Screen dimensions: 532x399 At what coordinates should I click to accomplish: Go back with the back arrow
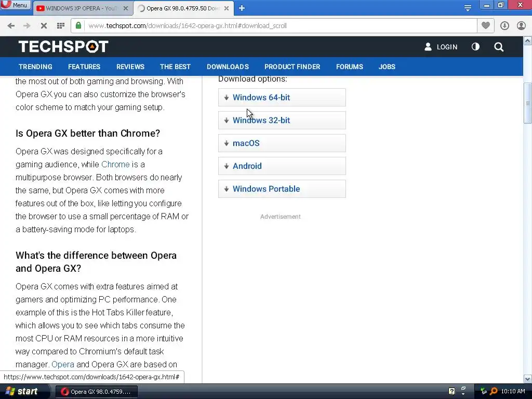coord(11,26)
